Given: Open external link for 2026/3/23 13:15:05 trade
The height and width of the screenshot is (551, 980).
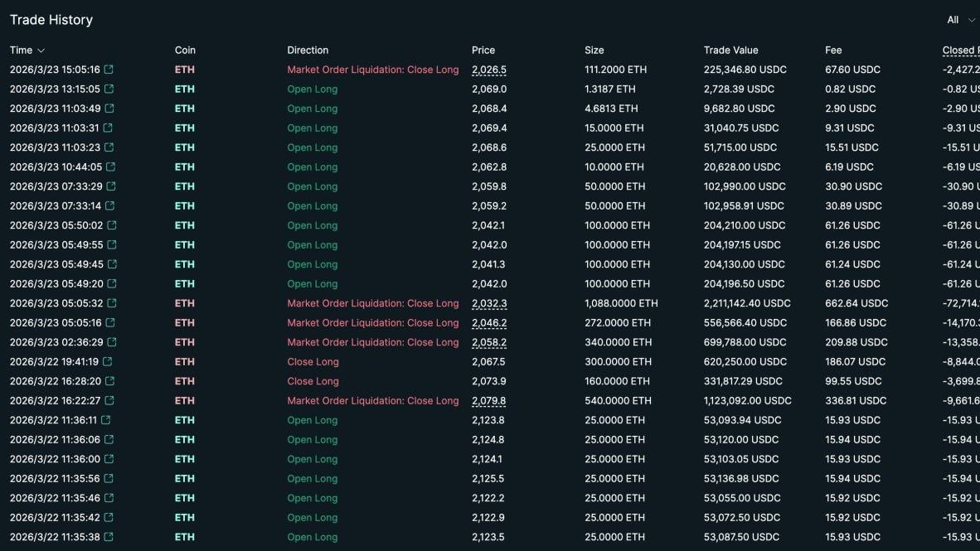Looking at the screenshot, I should pos(109,89).
